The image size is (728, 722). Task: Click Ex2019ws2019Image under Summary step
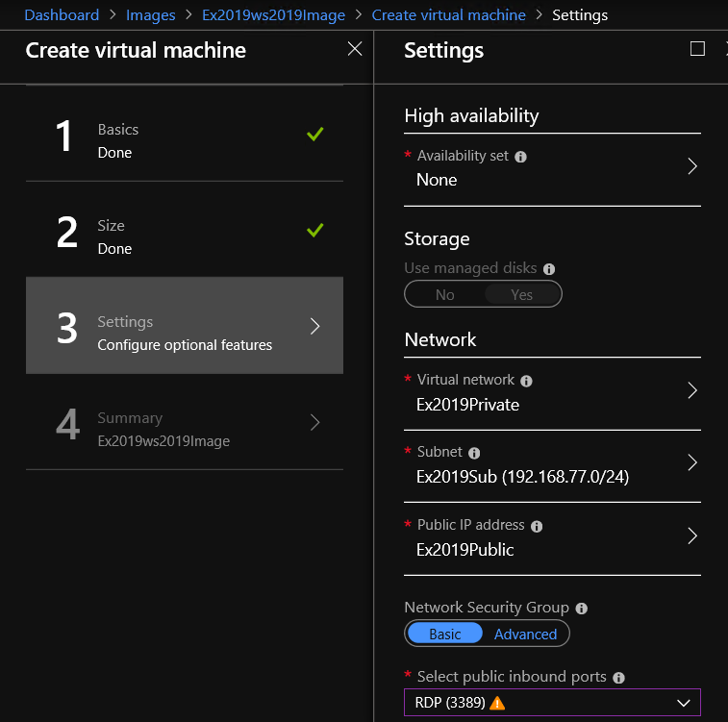(163, 441)
